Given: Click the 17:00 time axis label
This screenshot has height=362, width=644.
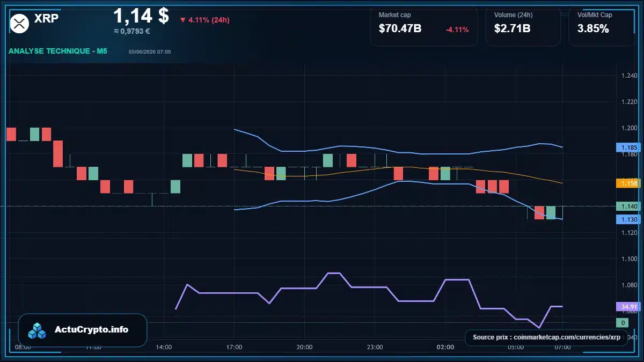Looking at the screenshot, I should (x=235, y=348).
